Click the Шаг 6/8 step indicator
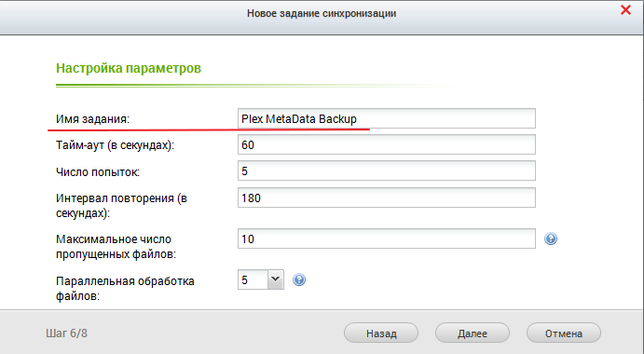 click(x=66, y=334)
